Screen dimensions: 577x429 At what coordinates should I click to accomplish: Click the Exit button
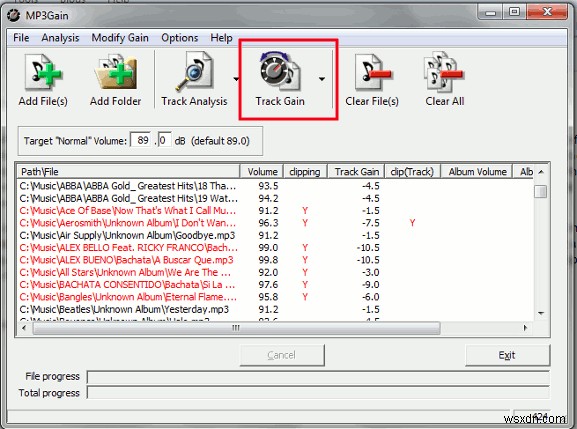tap(507, 355)
